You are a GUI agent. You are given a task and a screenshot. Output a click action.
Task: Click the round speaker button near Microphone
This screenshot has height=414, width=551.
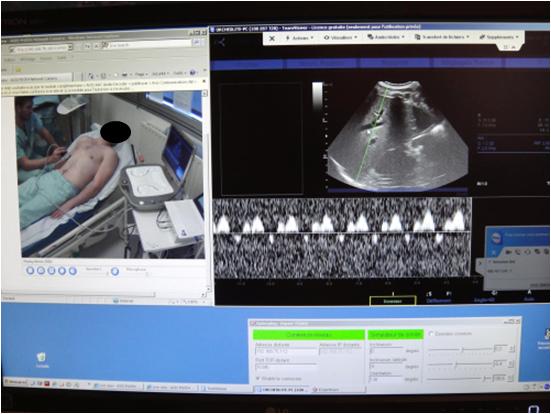pos(115,271)
